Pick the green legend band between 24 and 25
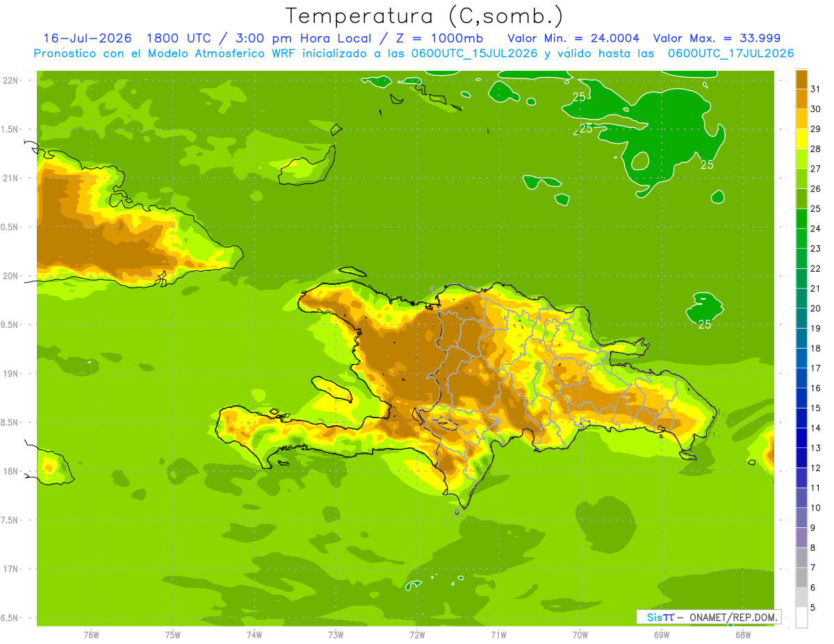 pos(801,219)
